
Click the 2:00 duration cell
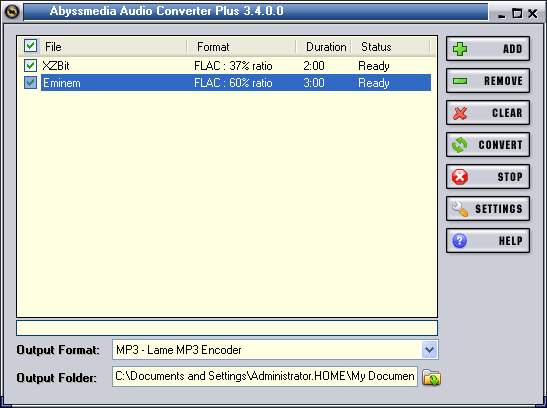point(314,66)
